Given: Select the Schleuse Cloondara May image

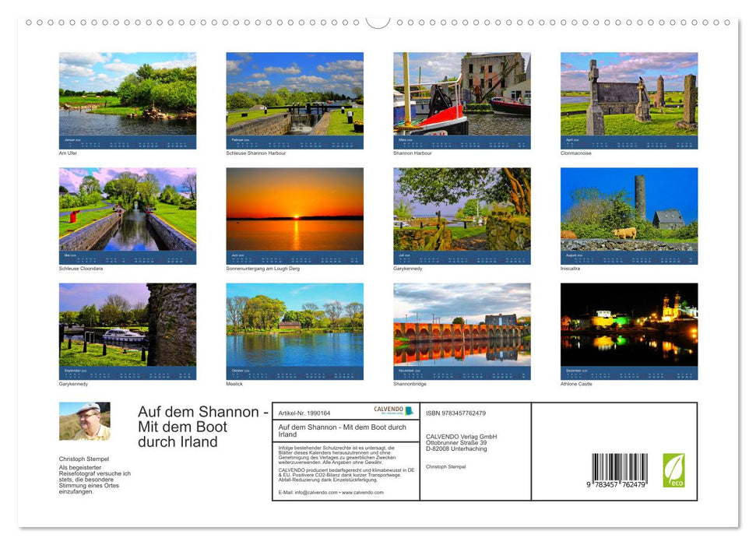Looking at the screenshot, I should click(127, 215).
